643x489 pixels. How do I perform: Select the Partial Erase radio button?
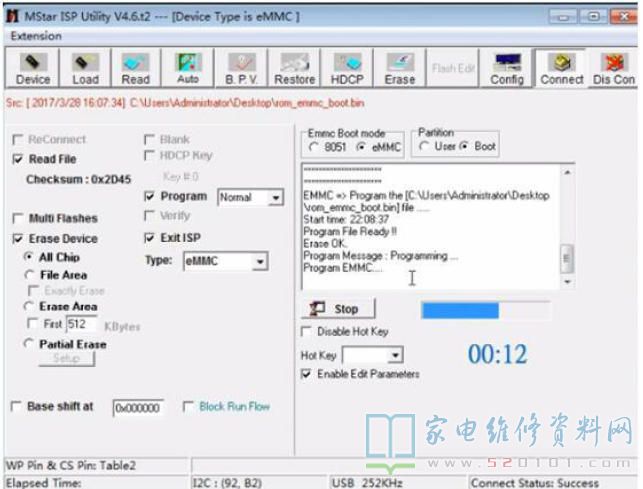coord(29,344)
